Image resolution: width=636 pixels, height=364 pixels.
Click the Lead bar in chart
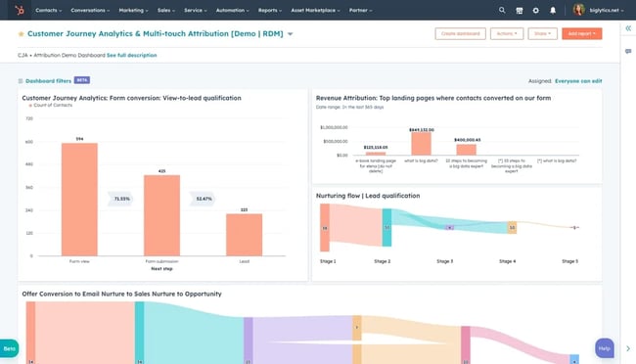[x=245, y=235]
